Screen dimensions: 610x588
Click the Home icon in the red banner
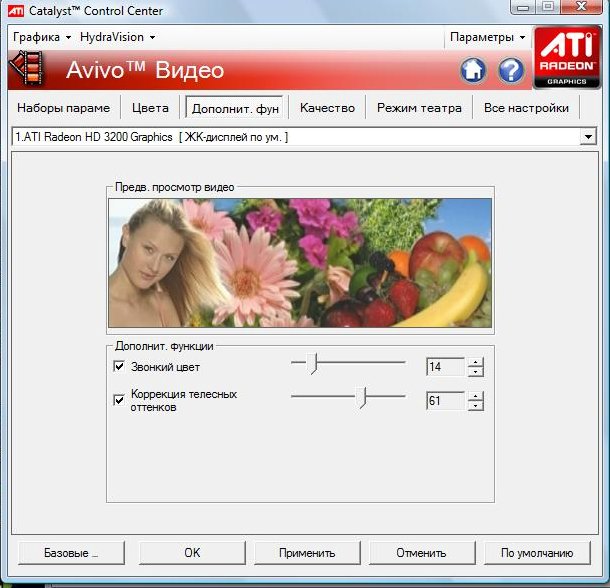click(x=473, y=70)
